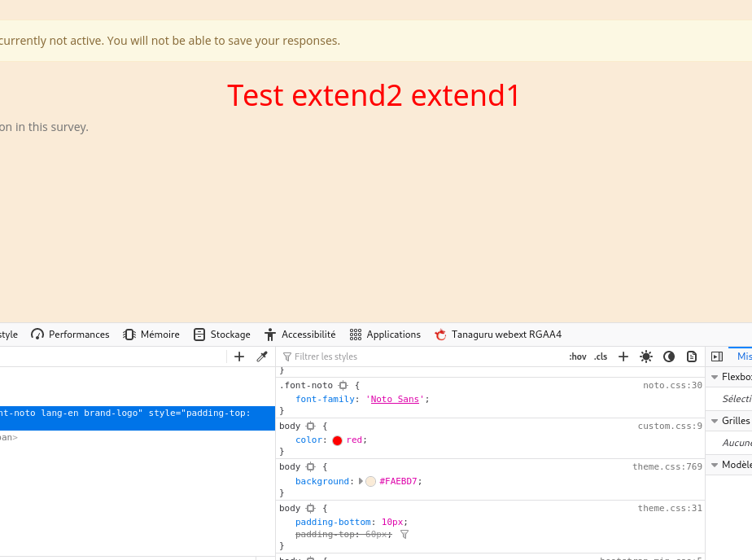Image resolution: width=752 pixels, height=560 pixels.
Task: Pick a color with the eyedropper tool
Action: tap(262, 357)
